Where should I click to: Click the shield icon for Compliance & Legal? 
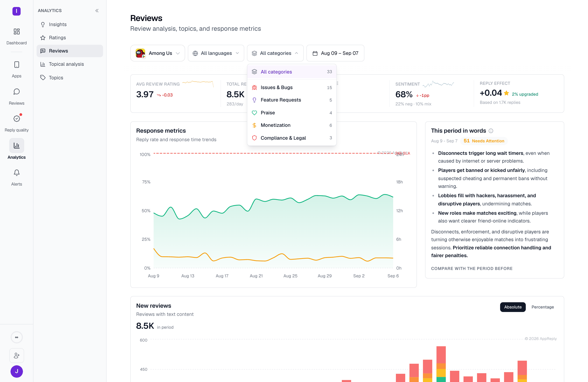254,138
